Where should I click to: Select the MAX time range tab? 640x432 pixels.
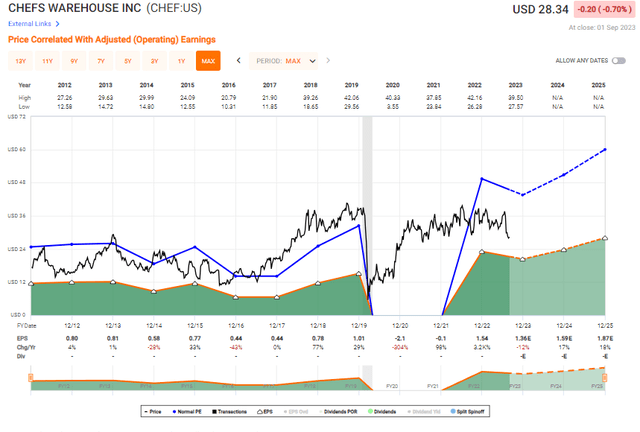coord(208,61)
